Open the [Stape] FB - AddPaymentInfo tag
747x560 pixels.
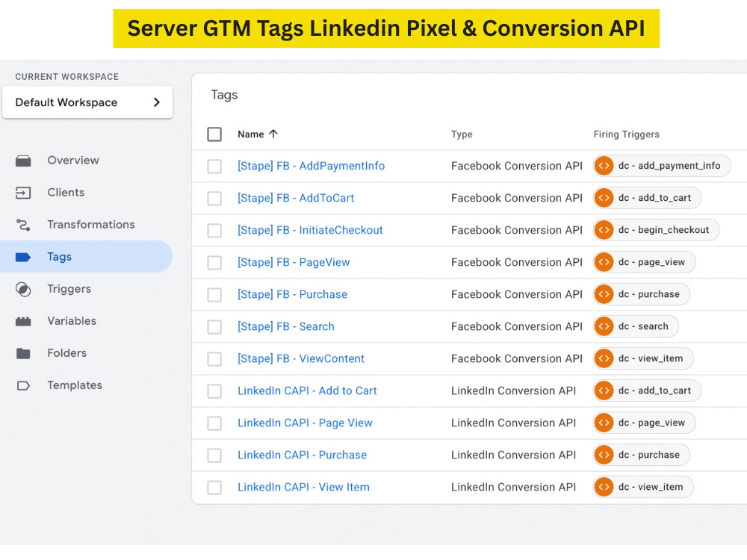pyautogui.click(x=311, y=166)
